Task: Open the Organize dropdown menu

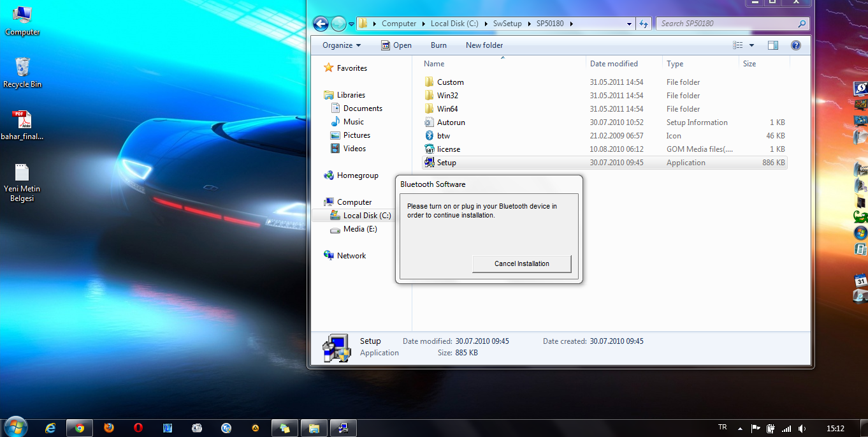Action: click(342, 45)
